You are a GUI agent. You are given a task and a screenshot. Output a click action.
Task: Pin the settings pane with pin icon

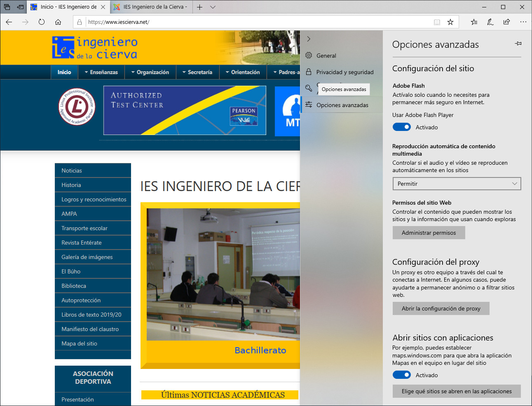[518, 43]
